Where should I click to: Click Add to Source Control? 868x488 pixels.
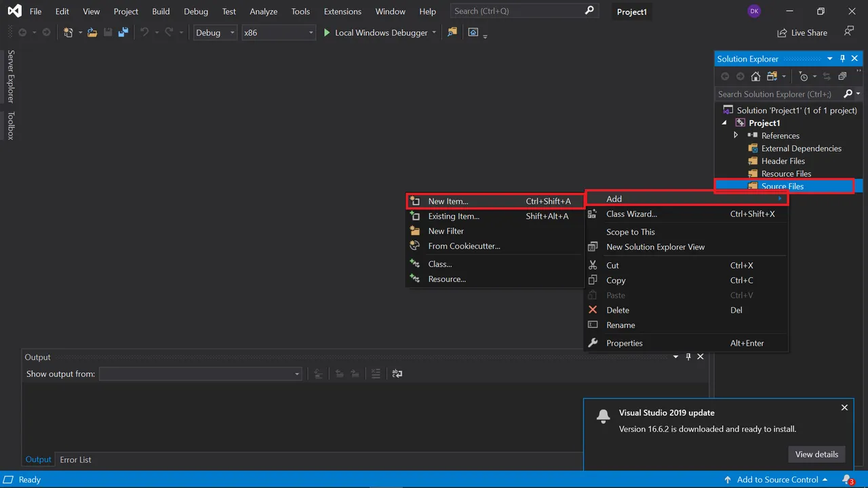pos(776,480)
